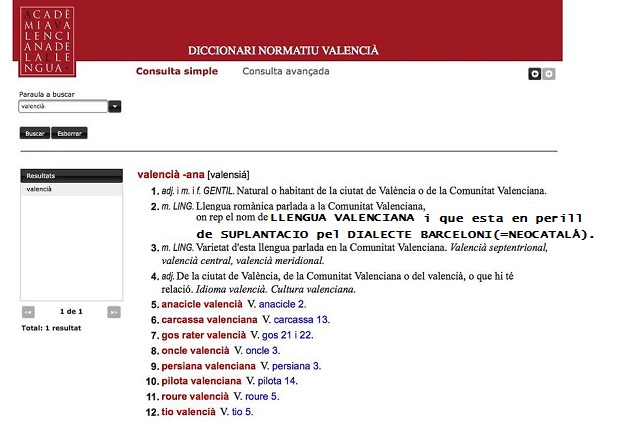Click the 'pilota valenciana' entry text
This screenshot has width=632, height=441.
coord(201,381)
